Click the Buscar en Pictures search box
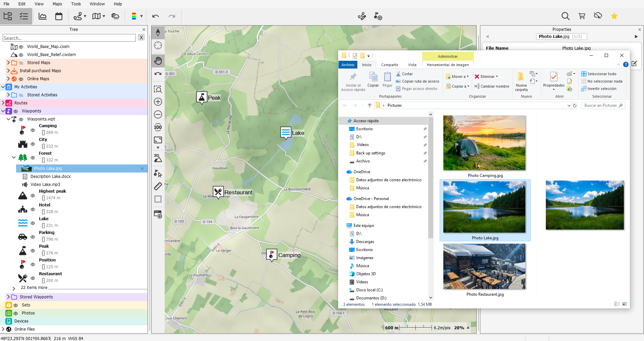Viewport: 644px width, 341px height. (603, 105)
